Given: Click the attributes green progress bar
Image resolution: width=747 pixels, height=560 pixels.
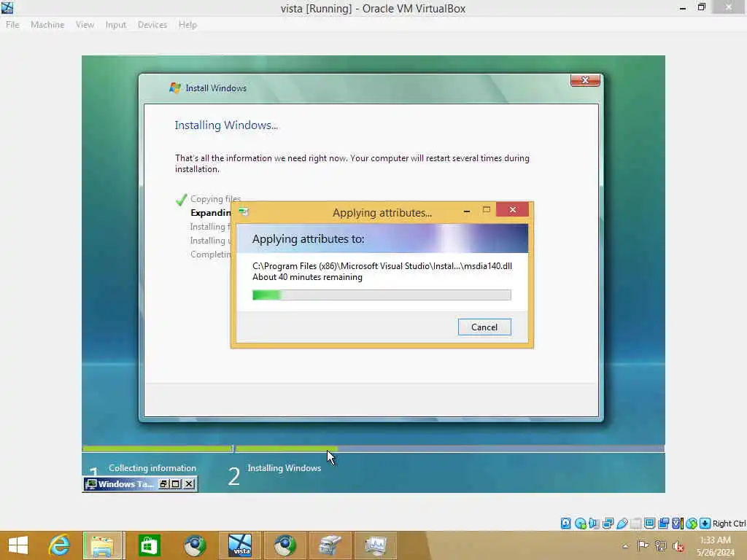Looking at the screenshot, I should [x=382, y=295].
